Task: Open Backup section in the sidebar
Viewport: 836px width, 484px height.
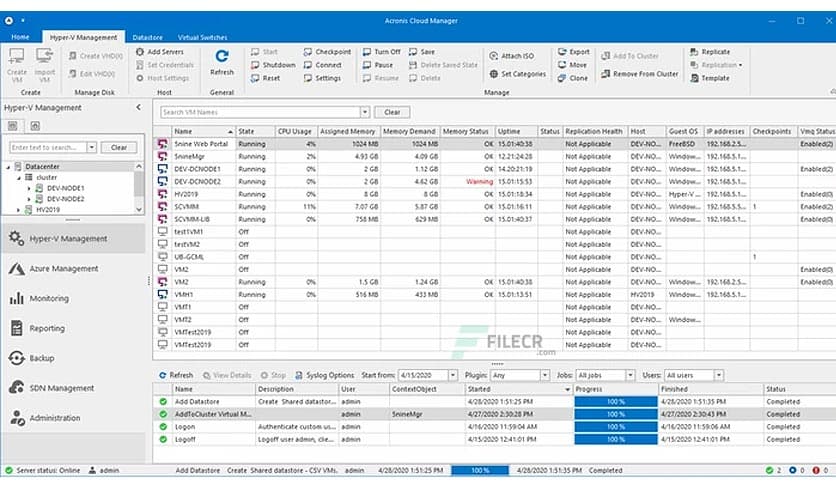Action: click(73, 358)
